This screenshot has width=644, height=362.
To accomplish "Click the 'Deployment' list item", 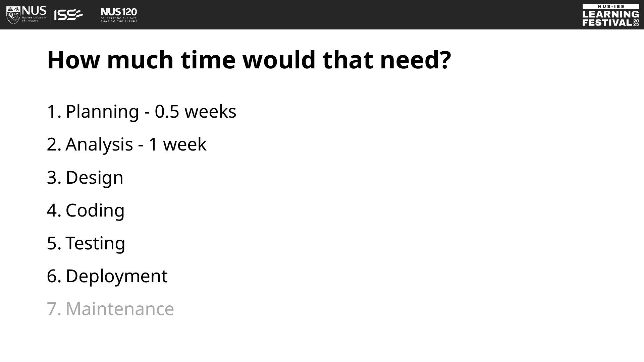I will [107, 276].
